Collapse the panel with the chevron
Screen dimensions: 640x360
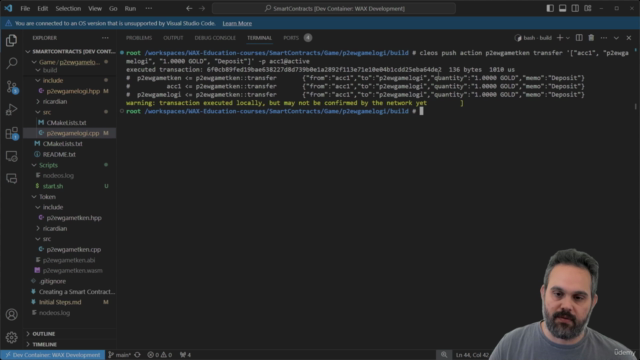pyautogui.click(x=616, y=38)
